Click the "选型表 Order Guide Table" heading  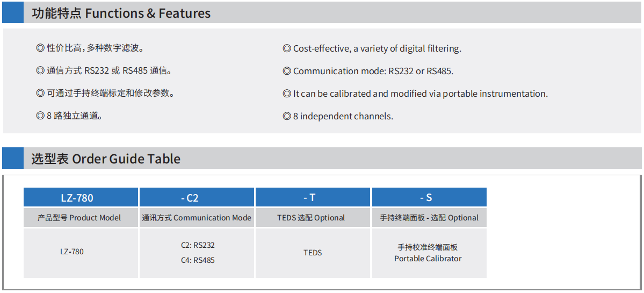pos(106,159)
